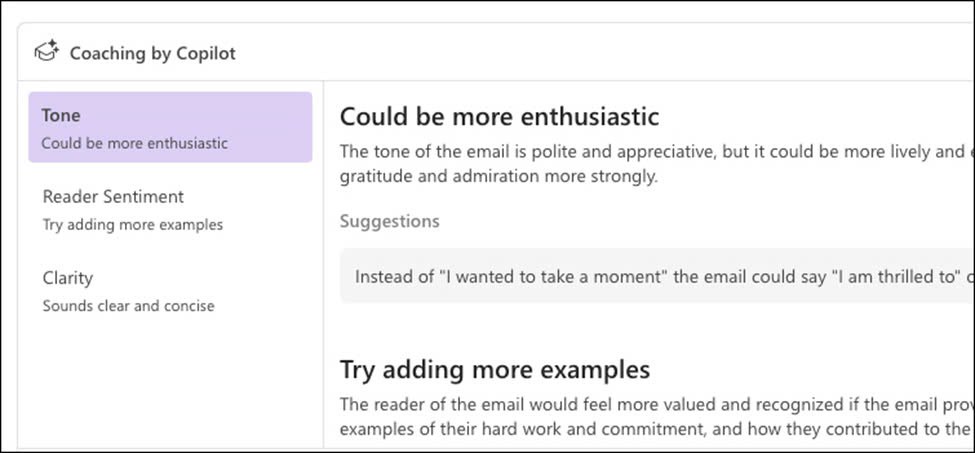Switch to the Reader Sentiment category
The width and height of the screenshot is (975, 453).
click(170, 209)
